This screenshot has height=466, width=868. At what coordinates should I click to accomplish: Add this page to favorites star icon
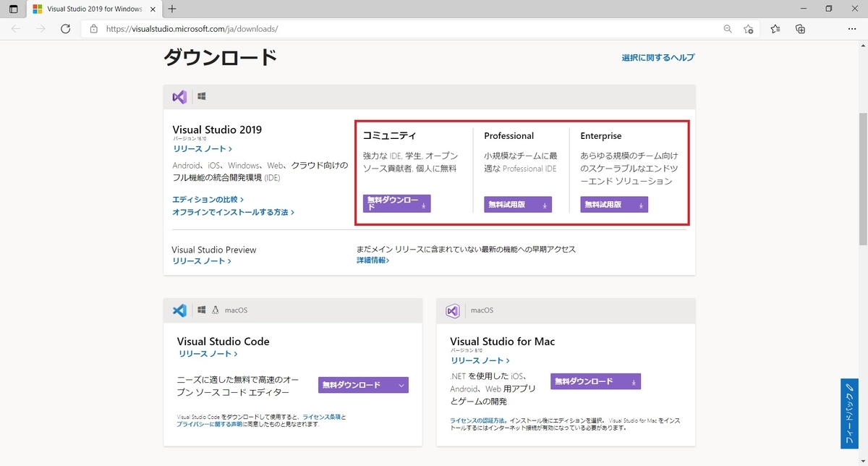749,29
